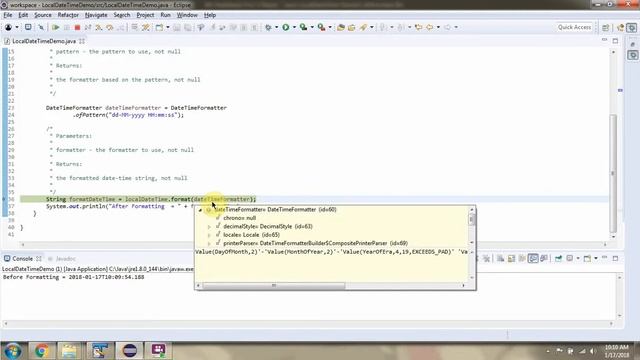The height and width of the screenshot is (360, 640).
Task: Open Eclipse from the taskbar
Action: (x=129, y=351)
